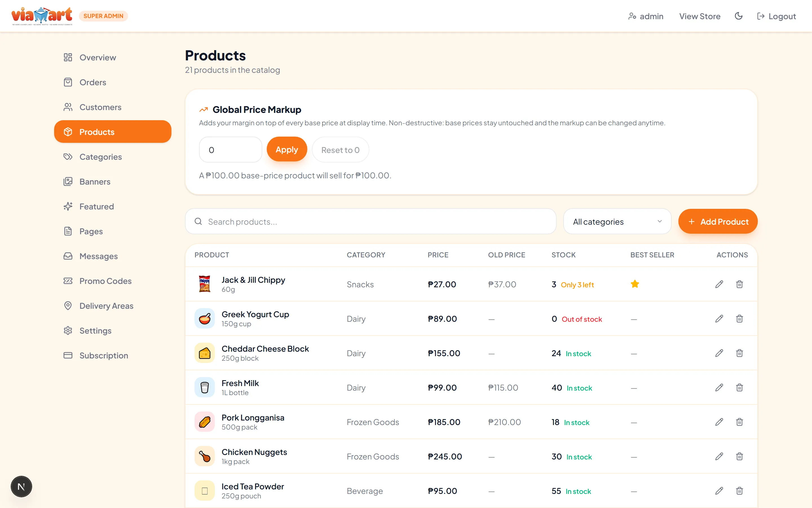Click the Add Product button
812x508 pixels.
[718, 222]
